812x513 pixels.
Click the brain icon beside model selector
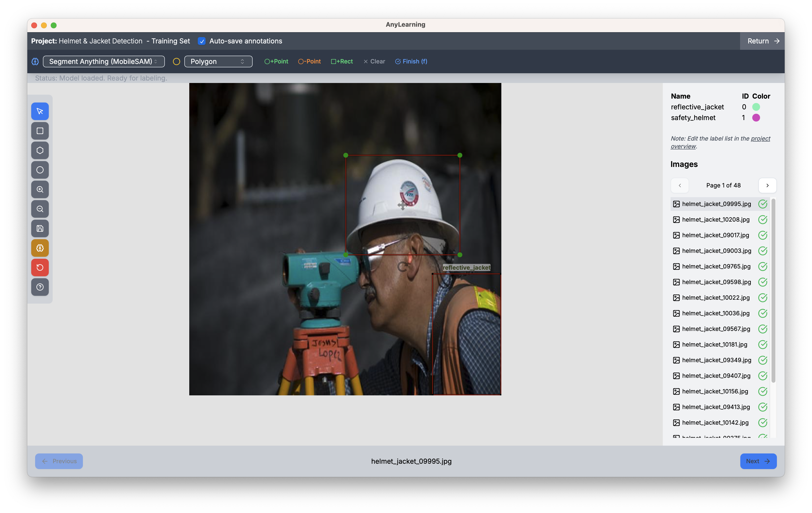click(x=35, y=62)
